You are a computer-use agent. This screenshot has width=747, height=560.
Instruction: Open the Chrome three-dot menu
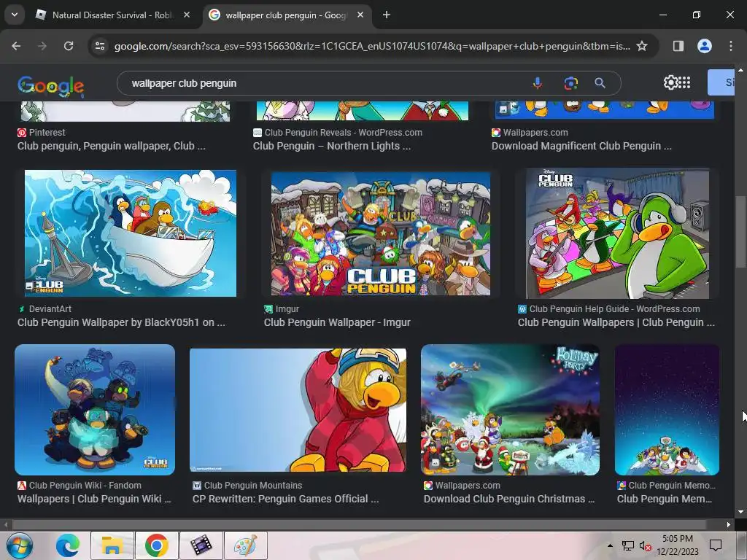[731, 46]
